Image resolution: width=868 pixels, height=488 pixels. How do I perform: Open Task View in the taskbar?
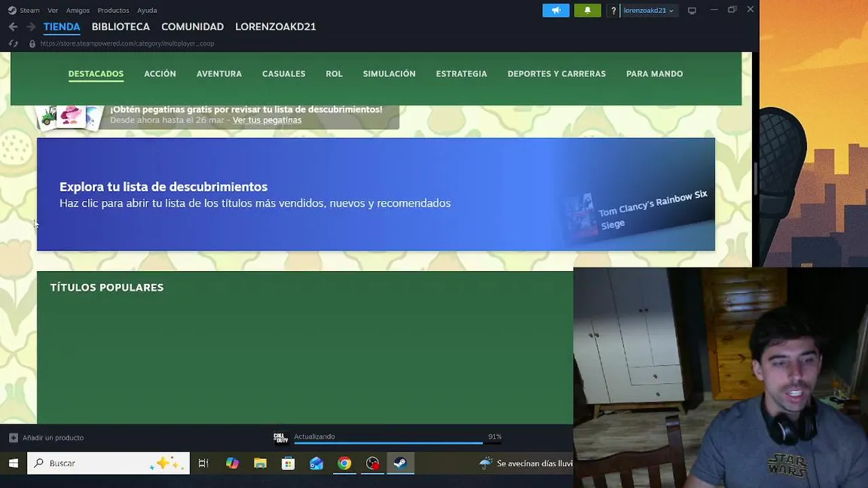[x=203, y=464]
